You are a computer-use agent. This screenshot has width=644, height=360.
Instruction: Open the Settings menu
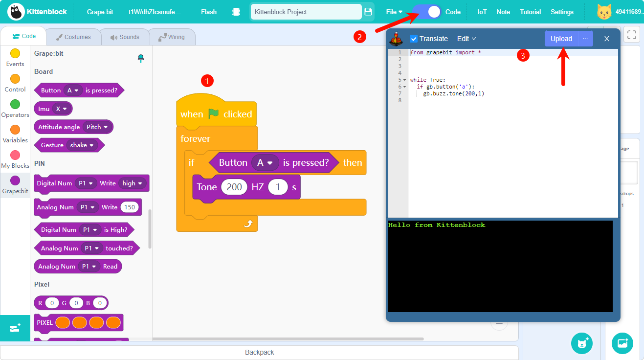pos(562,12)
